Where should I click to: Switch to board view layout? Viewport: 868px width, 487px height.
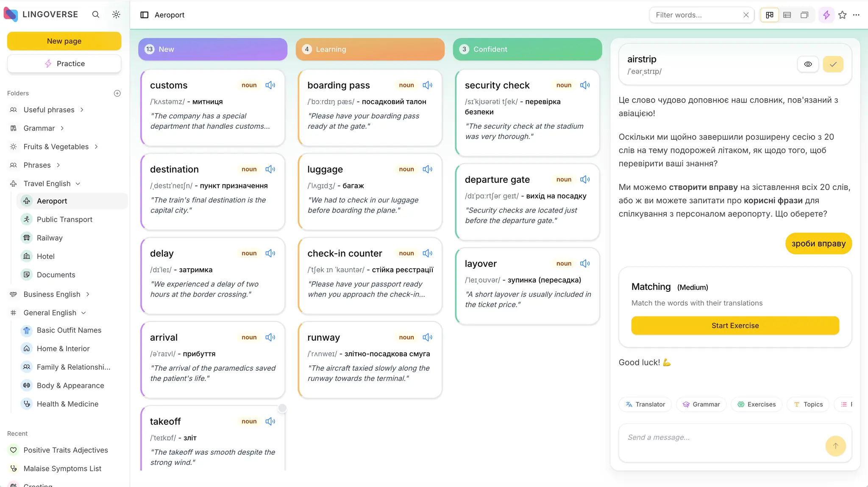[770, 15]
